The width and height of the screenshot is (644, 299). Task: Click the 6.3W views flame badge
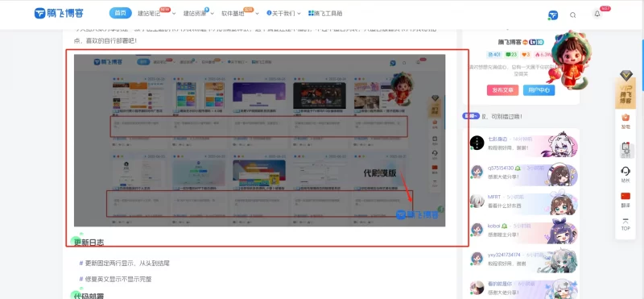(x=542, y=54)
